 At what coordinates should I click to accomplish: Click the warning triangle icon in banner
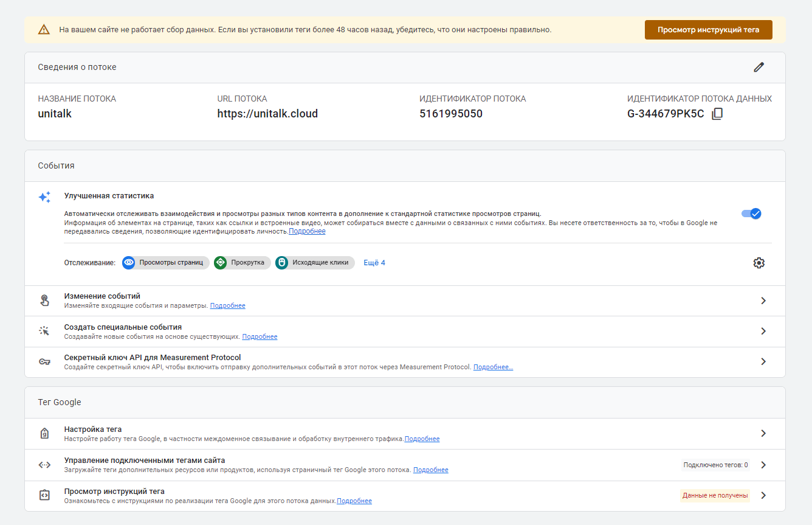(x=44, y=30)
